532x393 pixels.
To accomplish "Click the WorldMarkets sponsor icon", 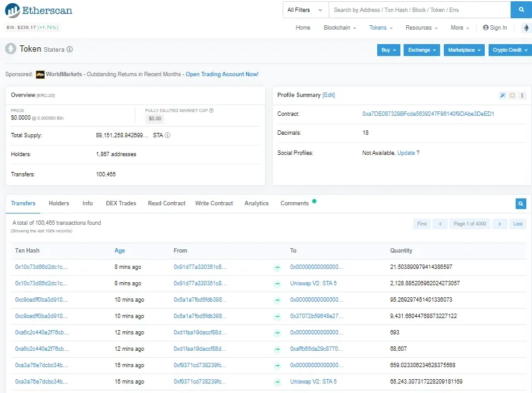I will (x=40, y=74).
